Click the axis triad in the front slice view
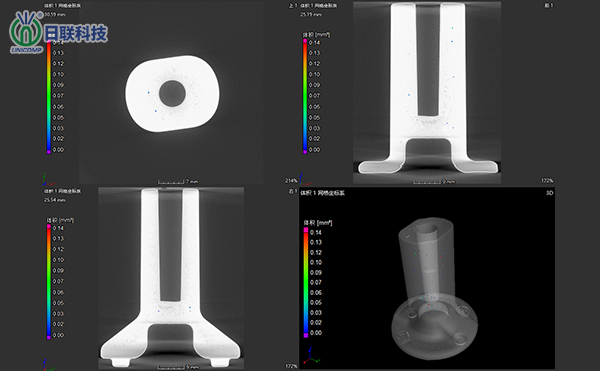The image size is (600, 371). (304, 179)
